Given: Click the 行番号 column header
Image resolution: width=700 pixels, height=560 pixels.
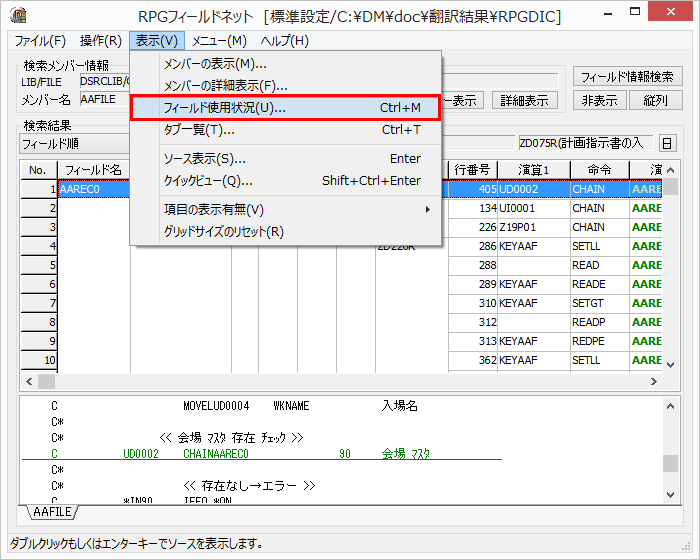Looking at the screenshot, I should tap(472, 170).
